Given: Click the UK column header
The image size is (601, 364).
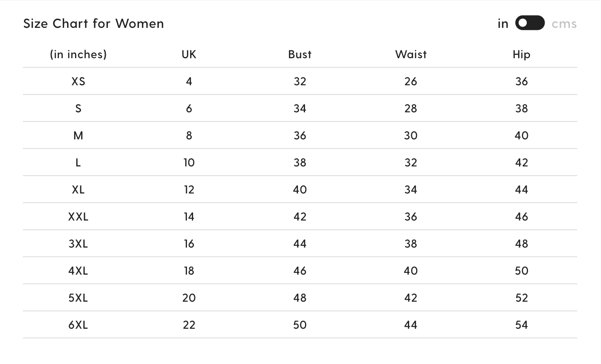Looking at the screenshot, I should pos(189,54).
